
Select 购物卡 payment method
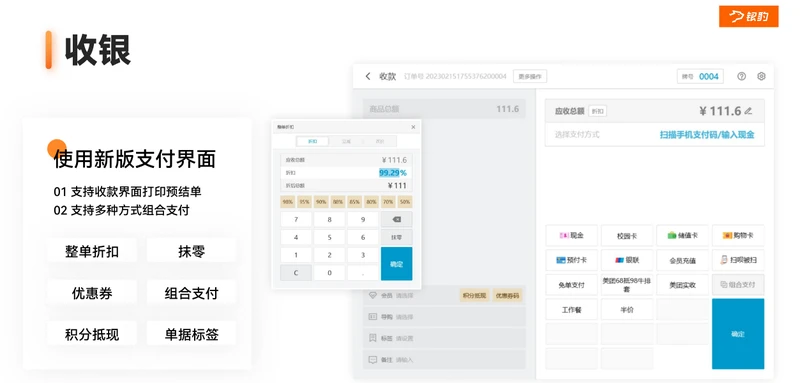738,236
